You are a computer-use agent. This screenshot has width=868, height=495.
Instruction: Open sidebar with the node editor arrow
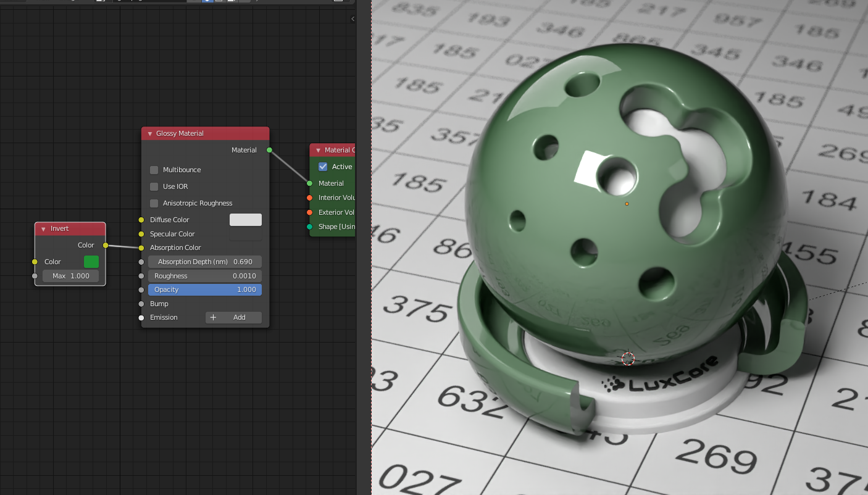coord(353,19)
